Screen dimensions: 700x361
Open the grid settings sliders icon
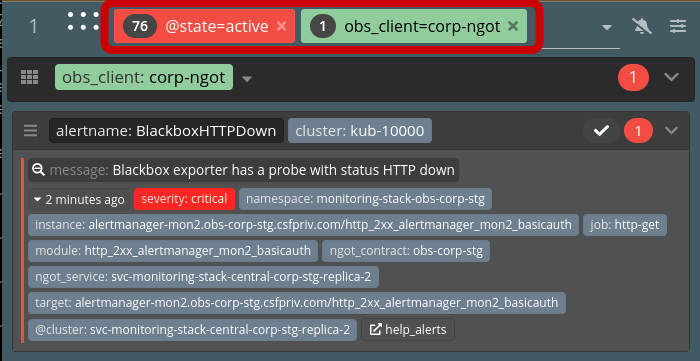(x=678, y=27)
